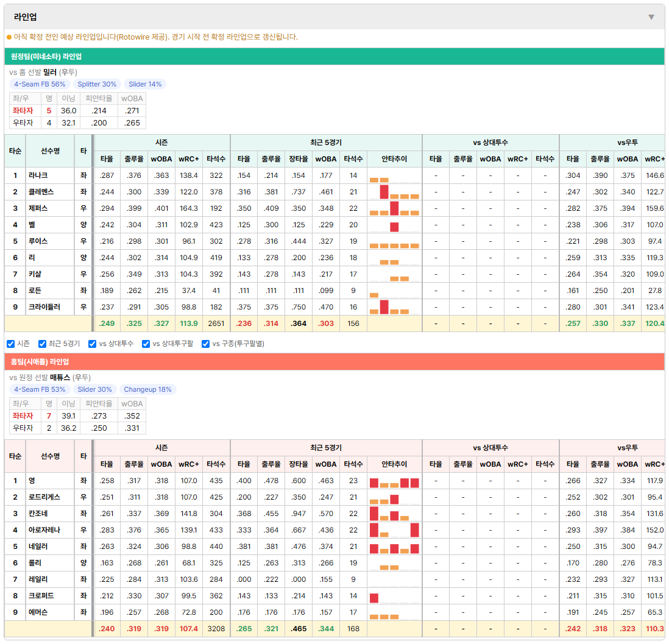The height and width of the screenshot is (644, 669).
Task: Click the 4-Seam FB 56% pitch tag
Action: coord(40,84)
